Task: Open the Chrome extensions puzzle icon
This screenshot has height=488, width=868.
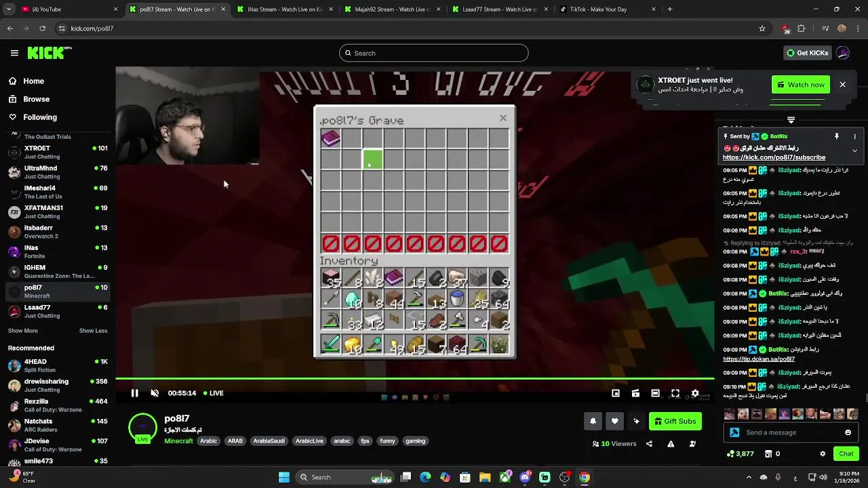Action: click(x=802, y=28)
